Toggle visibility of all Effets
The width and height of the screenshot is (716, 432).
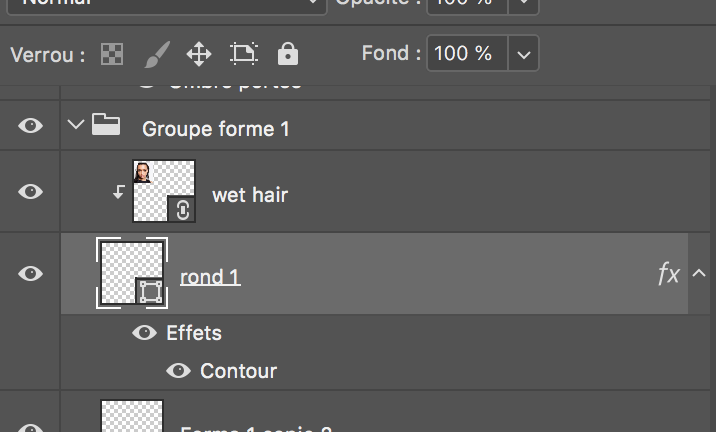[145, 333]
